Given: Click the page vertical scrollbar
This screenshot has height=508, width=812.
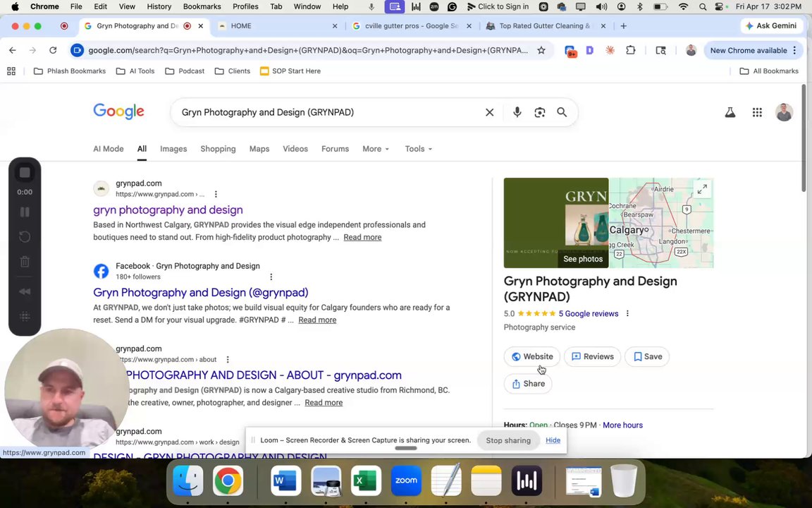Looking at the screenshot, I should pyautogui.click(x=804, y=138).
